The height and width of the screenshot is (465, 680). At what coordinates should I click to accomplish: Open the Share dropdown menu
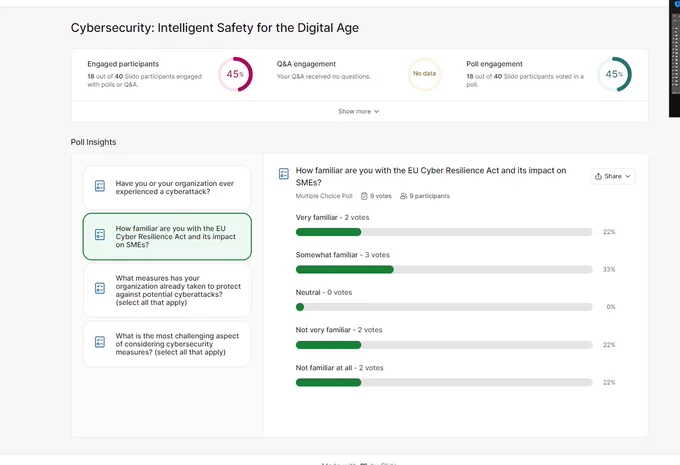click(613, 176)
